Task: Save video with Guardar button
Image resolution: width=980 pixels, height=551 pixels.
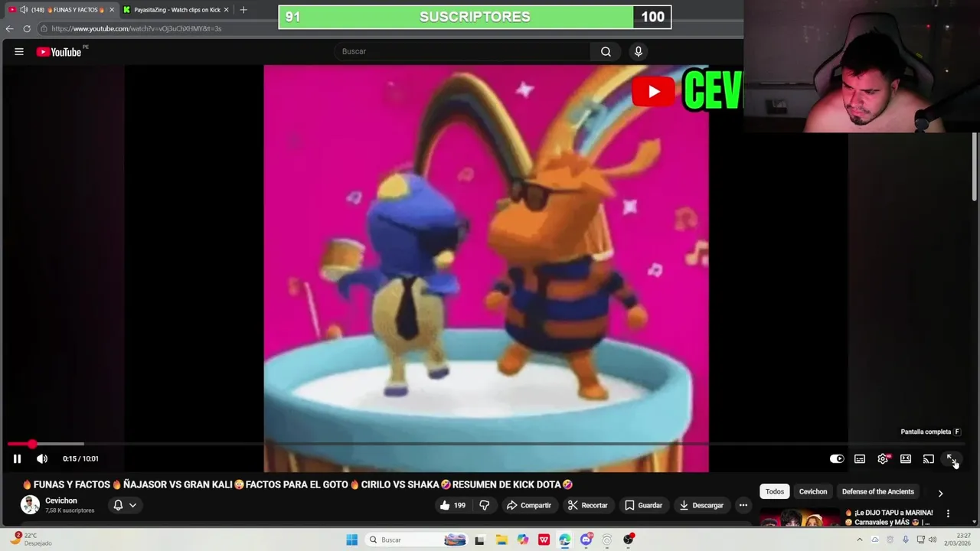Action: point(643,505)
